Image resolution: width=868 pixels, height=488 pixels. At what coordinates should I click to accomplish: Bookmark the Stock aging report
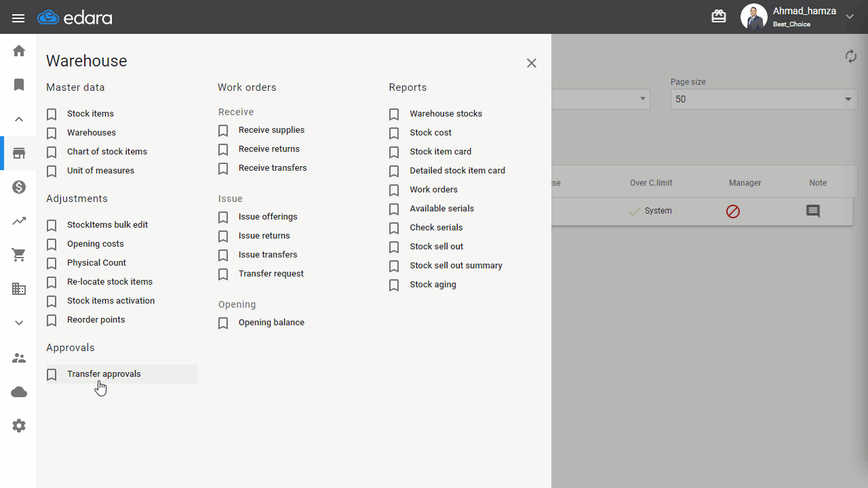[394, 285]
